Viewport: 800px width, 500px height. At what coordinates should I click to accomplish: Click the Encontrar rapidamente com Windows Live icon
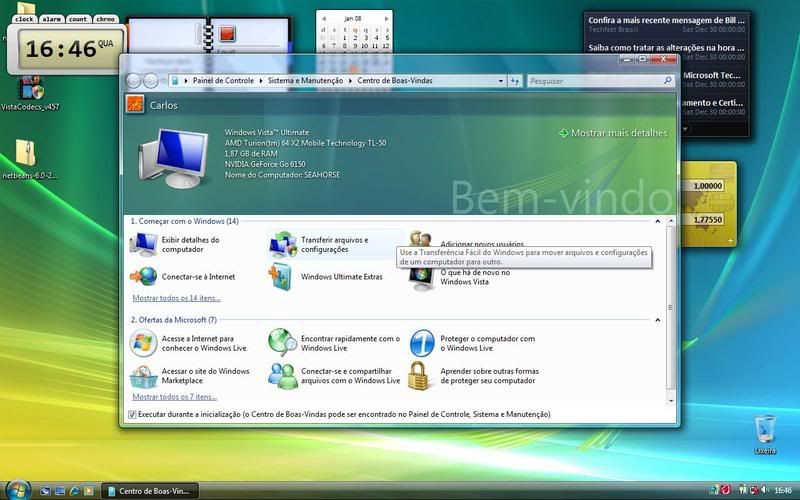point(283,343)
